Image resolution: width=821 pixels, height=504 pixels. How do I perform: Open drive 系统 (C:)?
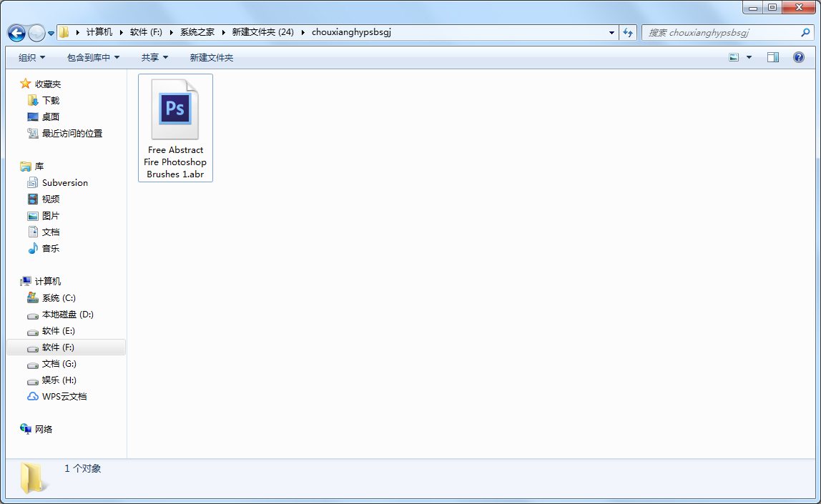pos(59,298)
